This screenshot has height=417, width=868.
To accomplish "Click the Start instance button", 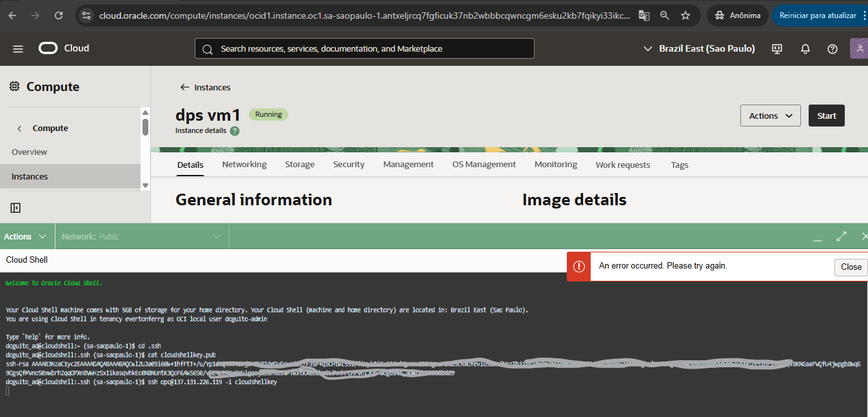I will pyautogui.click(x=827, y=116).
